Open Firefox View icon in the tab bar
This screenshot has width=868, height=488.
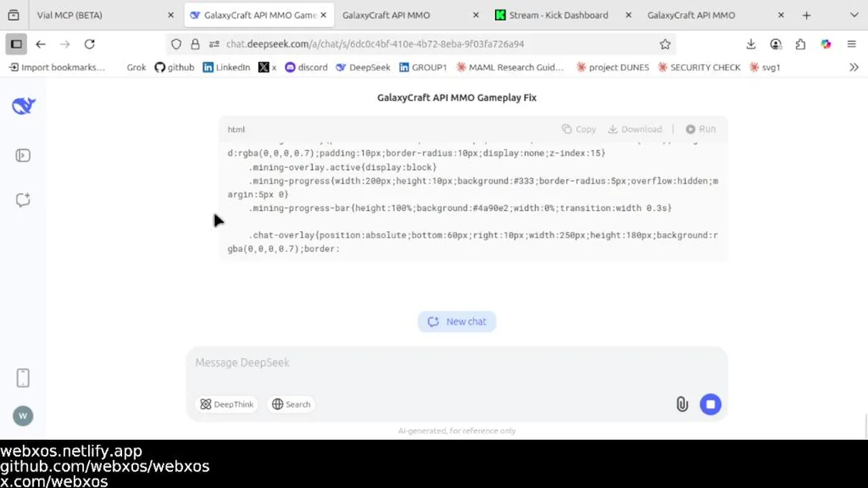click(14, 15)
